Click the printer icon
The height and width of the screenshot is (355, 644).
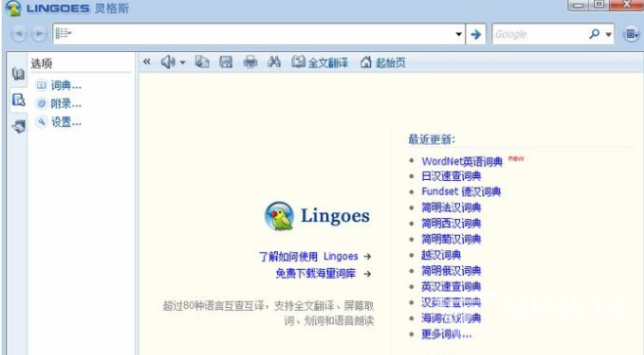pos(251,63)
